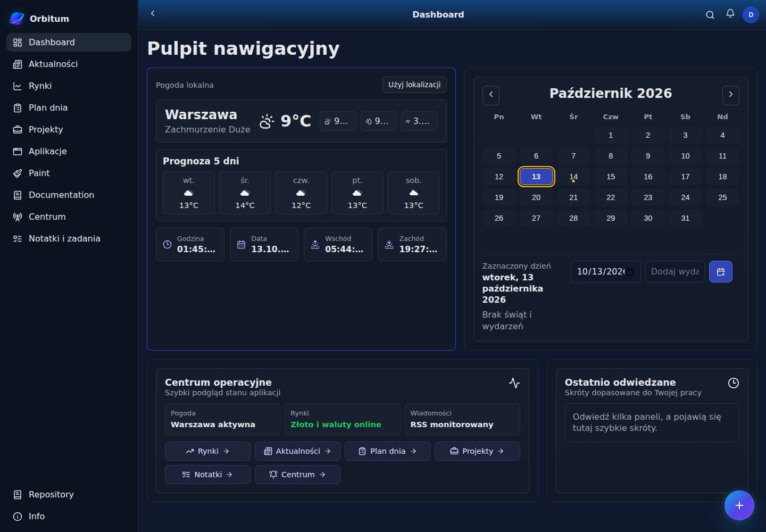Click the cloudy weather icon next to 9°C
The width and height of the screenshot is (766, 532).
click(x=267, y=122)
